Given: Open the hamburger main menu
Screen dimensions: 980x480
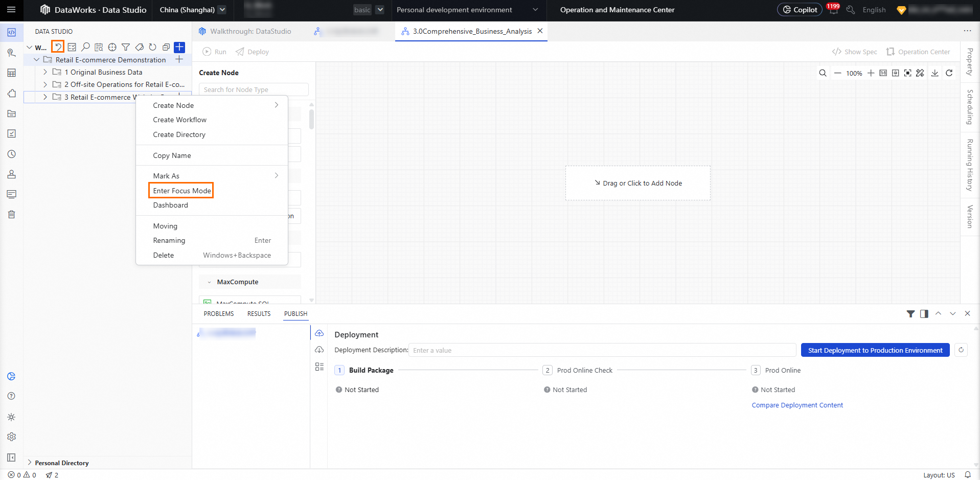Looking at the screenshot, I should [11, 10].
